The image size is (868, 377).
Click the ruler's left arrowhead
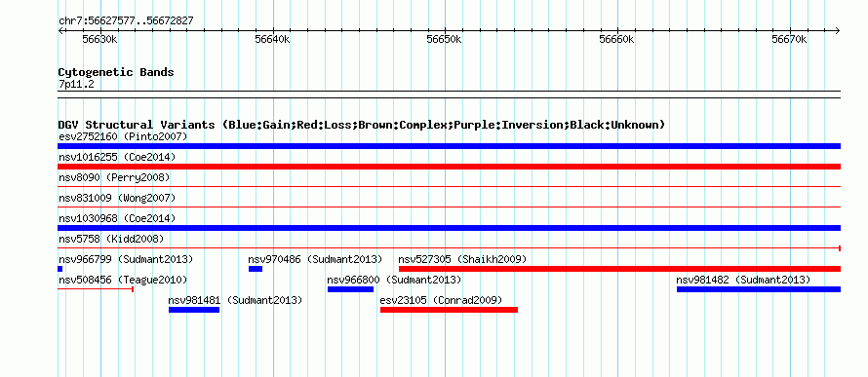coord(60,30)
